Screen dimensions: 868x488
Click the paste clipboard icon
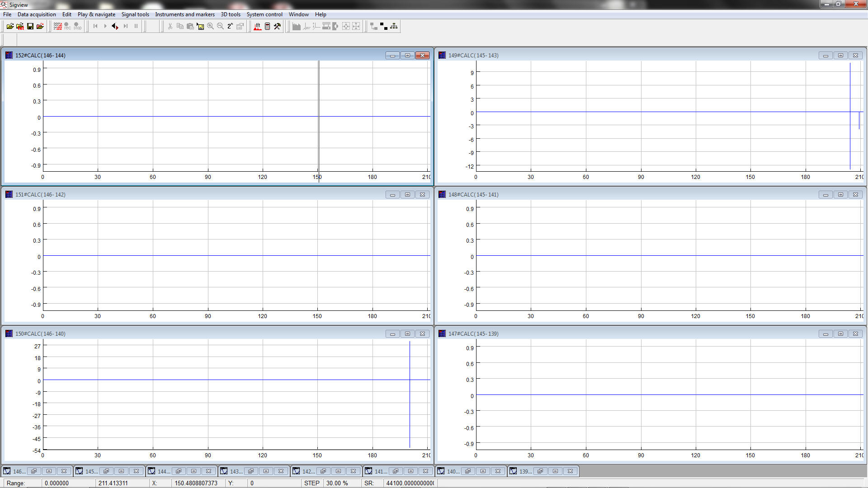190,26
